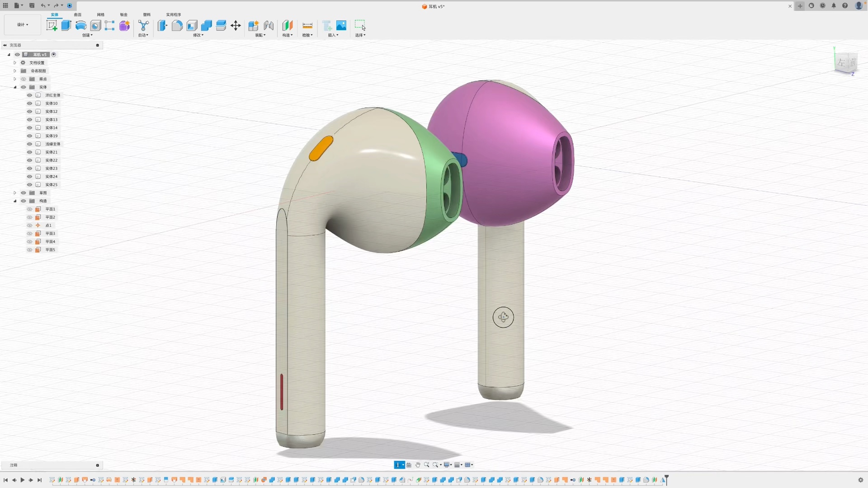
Task: Expand the 文档设置 tree node
Action: 15,62
